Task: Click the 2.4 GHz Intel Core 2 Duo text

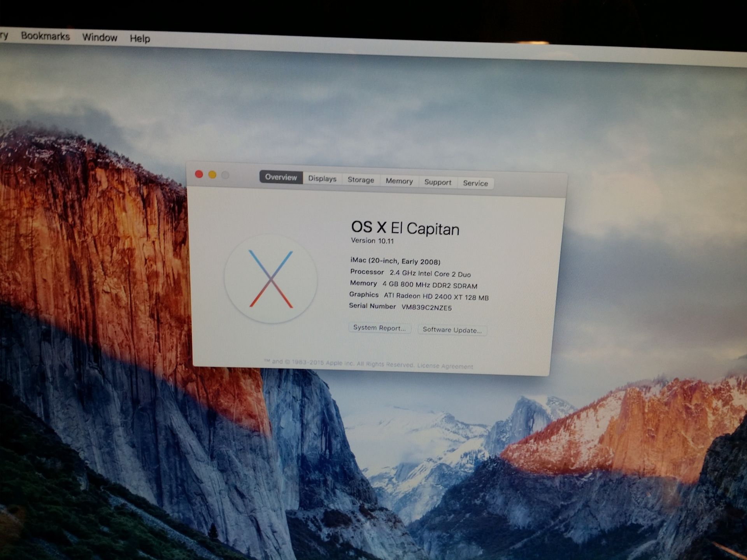Action: (430, 274)
